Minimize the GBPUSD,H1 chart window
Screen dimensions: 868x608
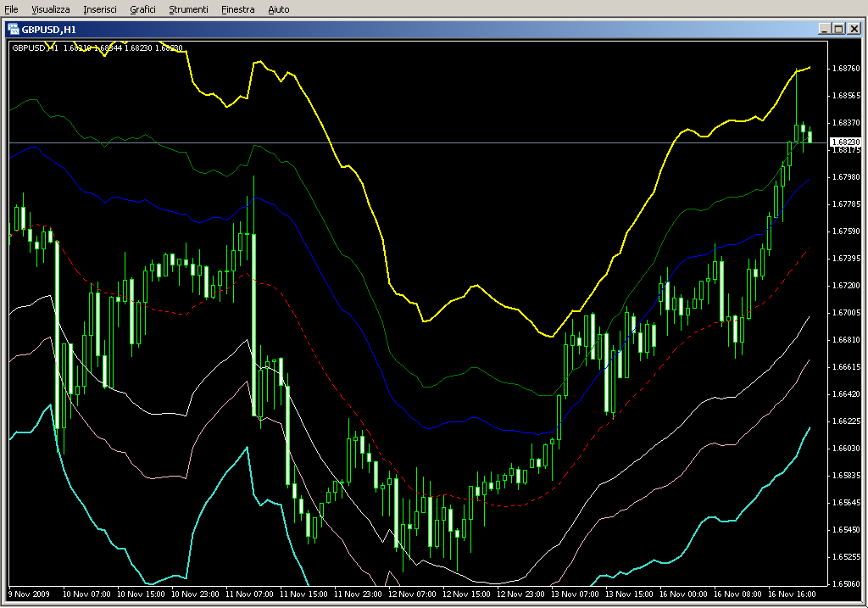tap(825, 29)
